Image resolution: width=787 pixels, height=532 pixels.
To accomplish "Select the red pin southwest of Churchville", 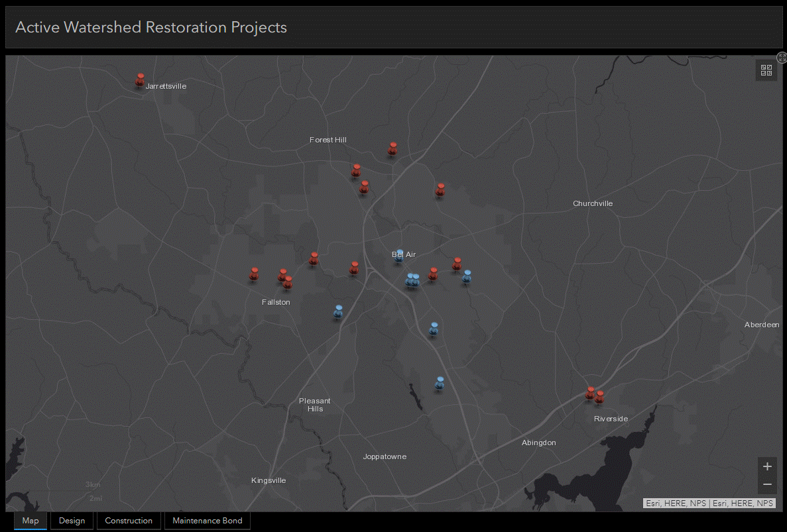I will [440, 190].
